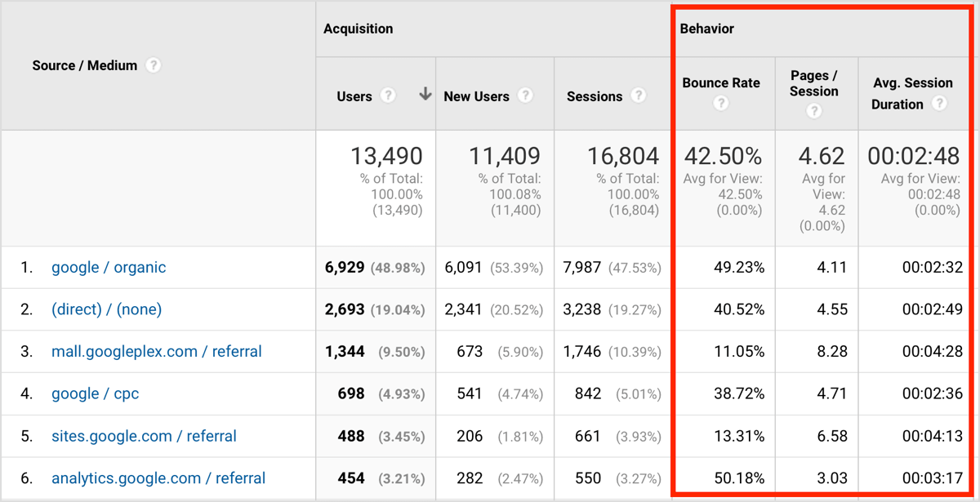Select overall bounce rate 42.50%
980x502 pixels.
724,155
